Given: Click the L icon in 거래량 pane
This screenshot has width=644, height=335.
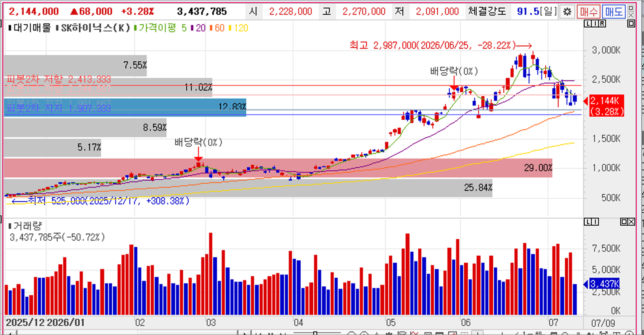Looking at the screenshot, I should point(588,222).
